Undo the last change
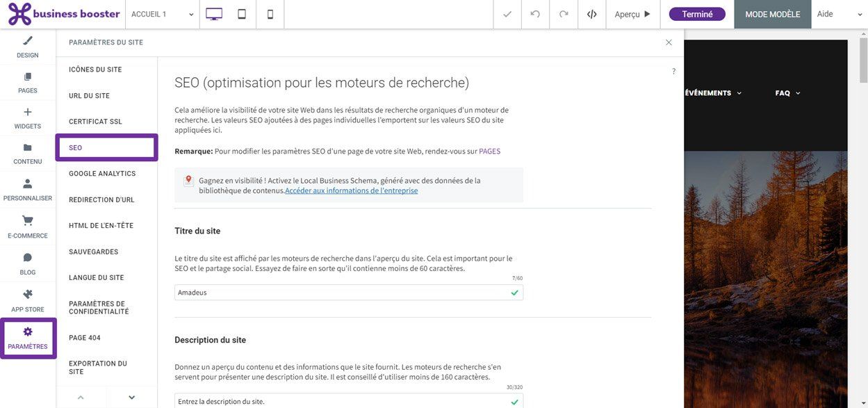This screenshot has height=408, width=868. point(535,14)
